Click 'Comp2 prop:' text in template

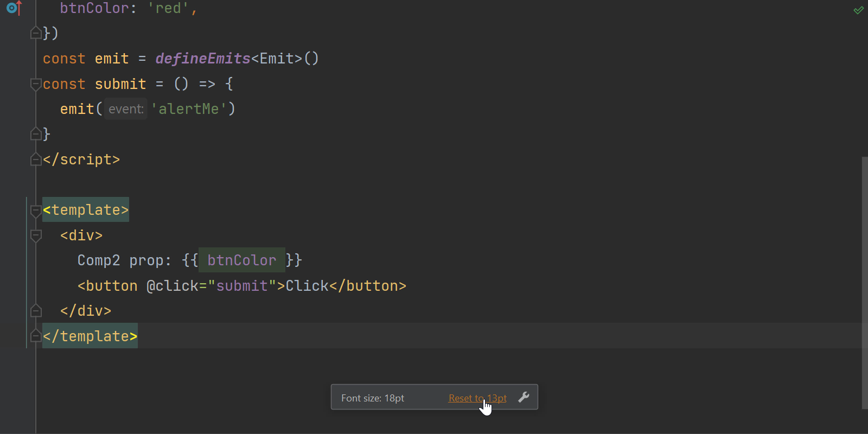(x=124, y=260)
